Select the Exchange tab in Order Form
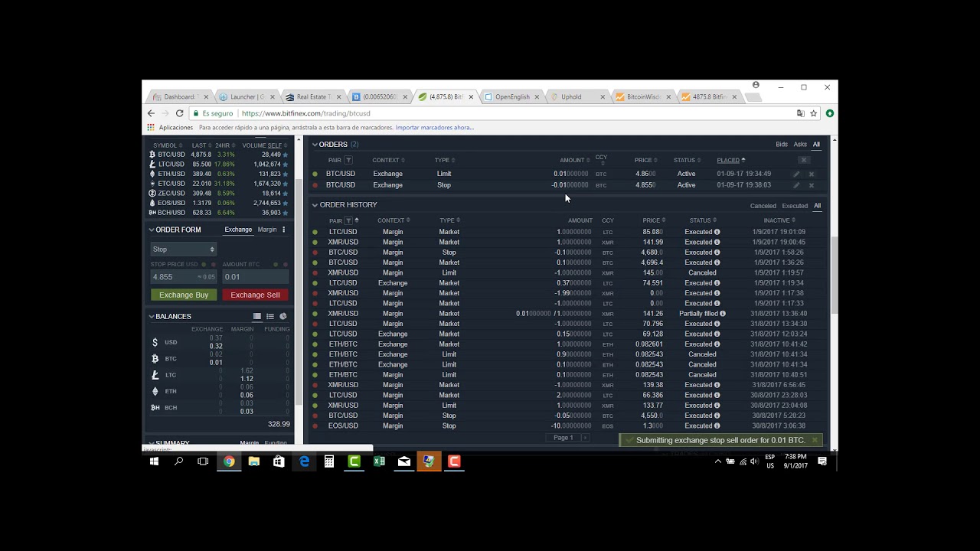Viewport: 980px width, 551px height. click(x=238, y=230)
